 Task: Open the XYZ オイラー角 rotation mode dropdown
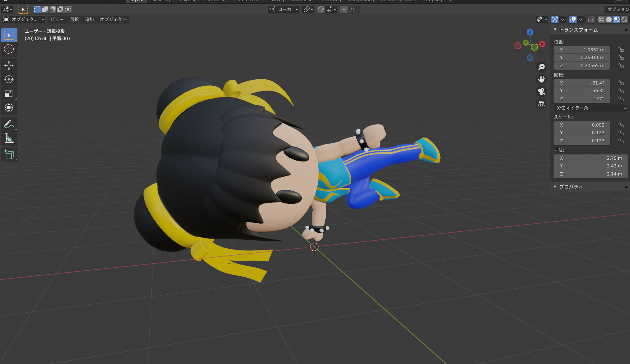tap(590, 108)
